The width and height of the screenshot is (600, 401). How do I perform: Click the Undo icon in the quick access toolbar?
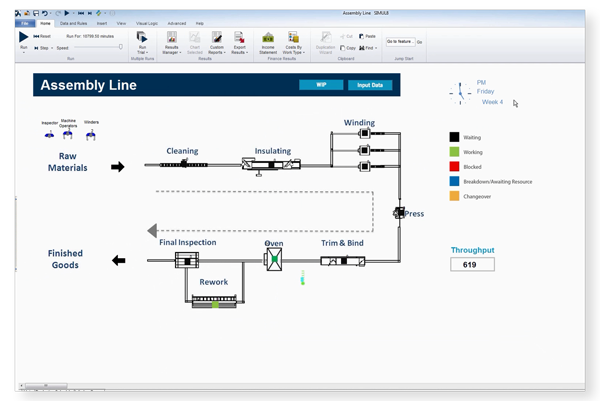click(x=45, y=13)
